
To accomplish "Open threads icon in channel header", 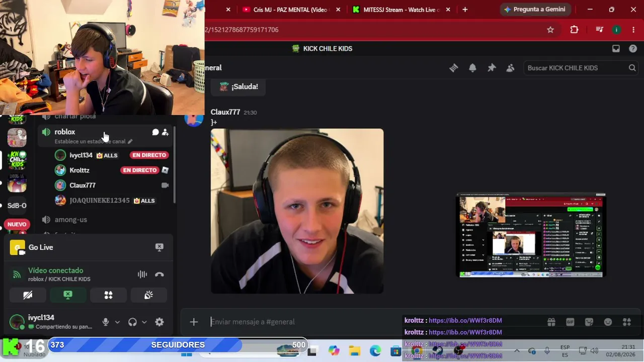I will point(454,68).
